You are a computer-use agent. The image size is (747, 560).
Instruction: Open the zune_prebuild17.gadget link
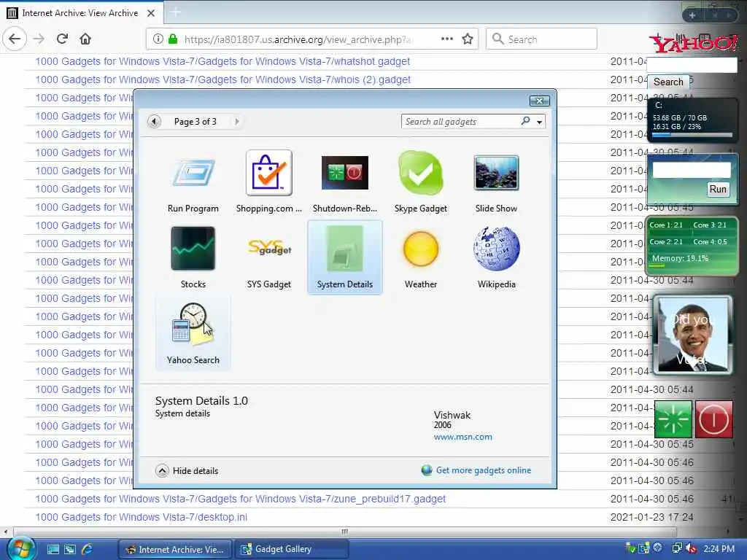(240, 499)
